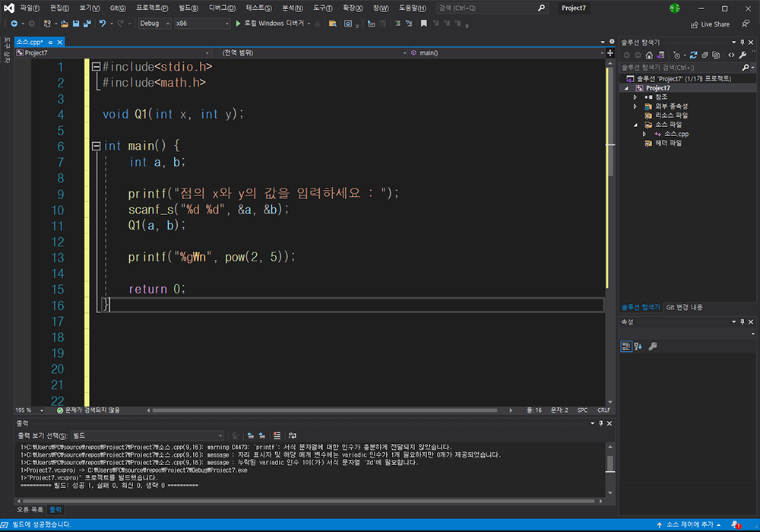This screenshot has width=760, height=532.
Task: Open the 도구(T) menu
Action: (322, 8)
